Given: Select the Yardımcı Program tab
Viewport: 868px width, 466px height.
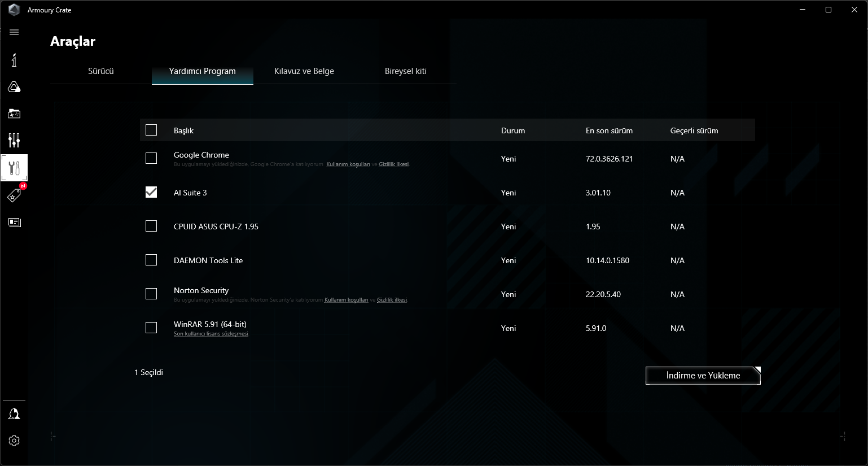Looking at the screenshot, I should (x=203, y=71).
